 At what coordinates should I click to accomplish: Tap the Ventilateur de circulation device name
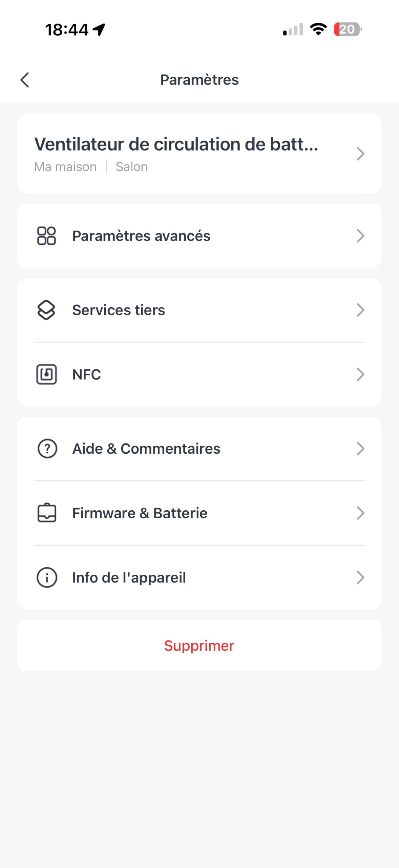176,144
